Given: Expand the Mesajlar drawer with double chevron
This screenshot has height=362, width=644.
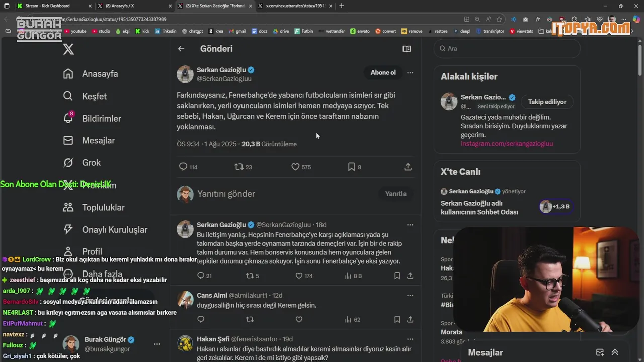Looking at the screenshot, I should [615, 352].
